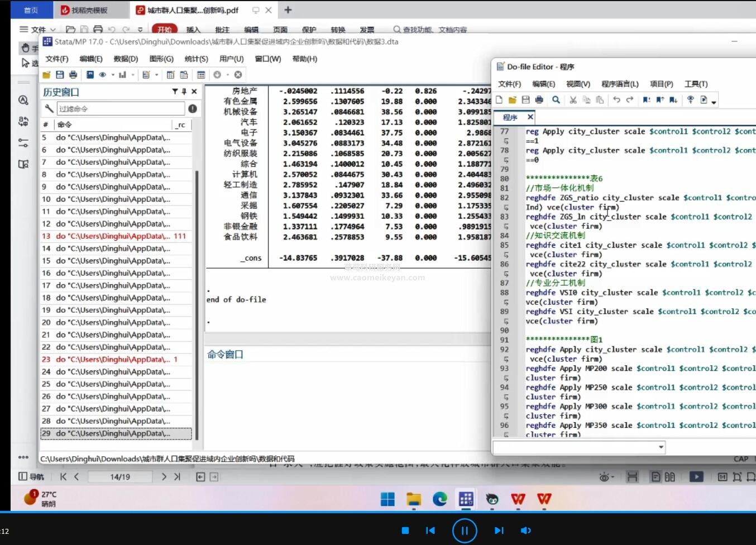
Task: Save the do-file in Do-file Editor
Action: (x=525, y=100)
